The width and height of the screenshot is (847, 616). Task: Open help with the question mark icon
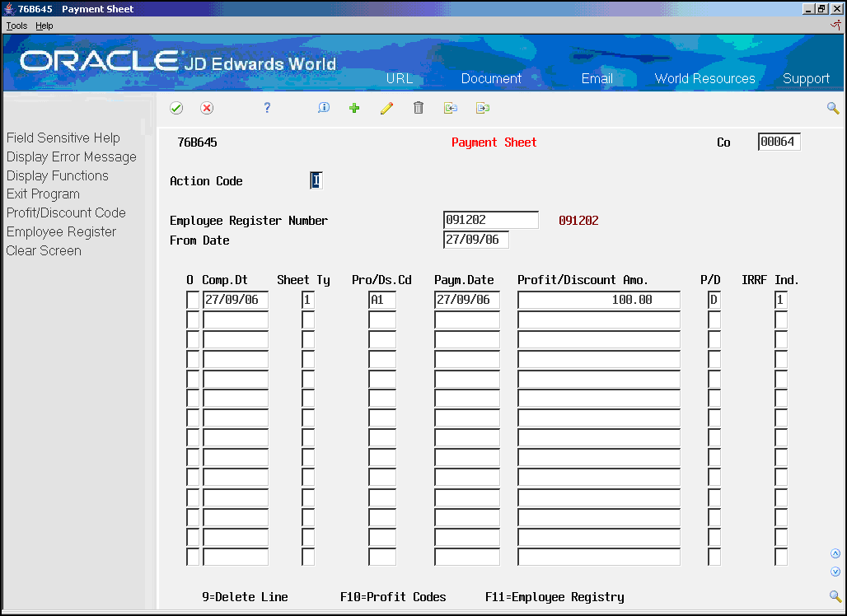tap(267, 108)
